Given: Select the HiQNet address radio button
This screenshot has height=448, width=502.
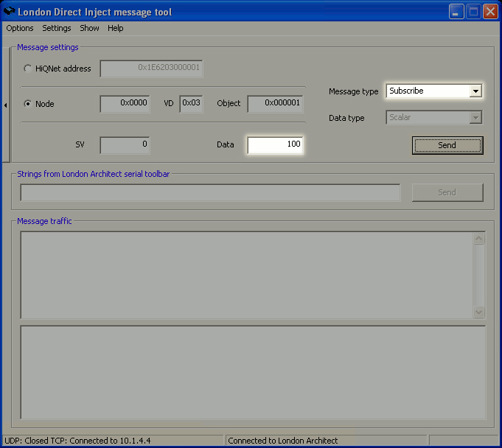Looking at the screenshot, I should coord(28,69).
